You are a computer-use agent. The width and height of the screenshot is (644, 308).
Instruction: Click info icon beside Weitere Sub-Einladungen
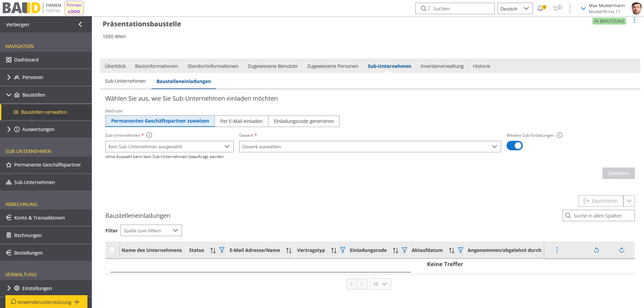[560, 135]
